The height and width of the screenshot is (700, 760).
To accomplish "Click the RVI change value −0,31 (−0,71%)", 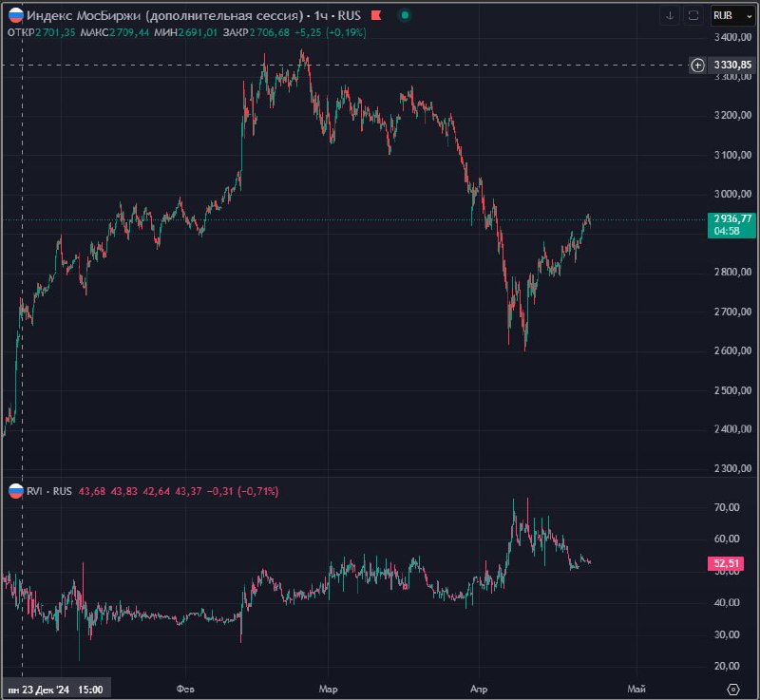I will [243, 491].
